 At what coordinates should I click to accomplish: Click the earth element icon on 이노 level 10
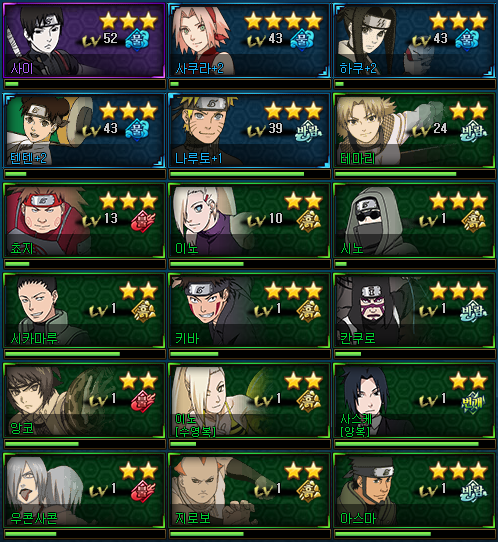tap(308, 221)
